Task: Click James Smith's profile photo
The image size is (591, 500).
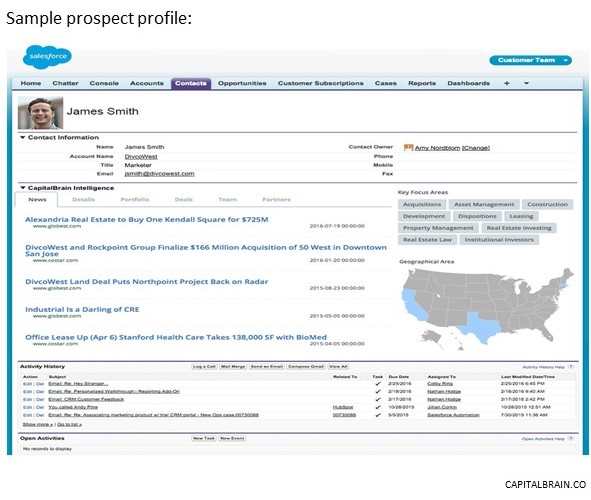Action: pos(41,113)
